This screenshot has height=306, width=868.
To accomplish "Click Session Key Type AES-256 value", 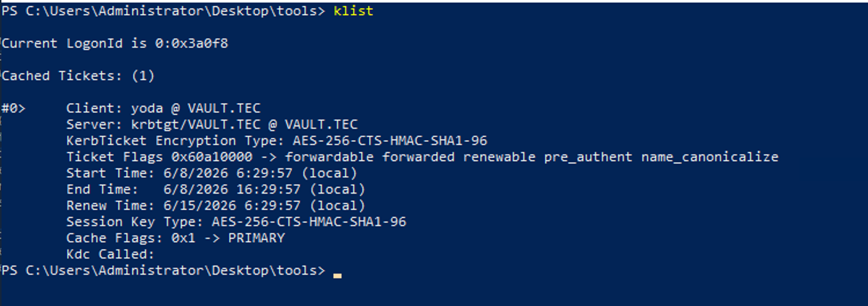I will tap(309, 222).
